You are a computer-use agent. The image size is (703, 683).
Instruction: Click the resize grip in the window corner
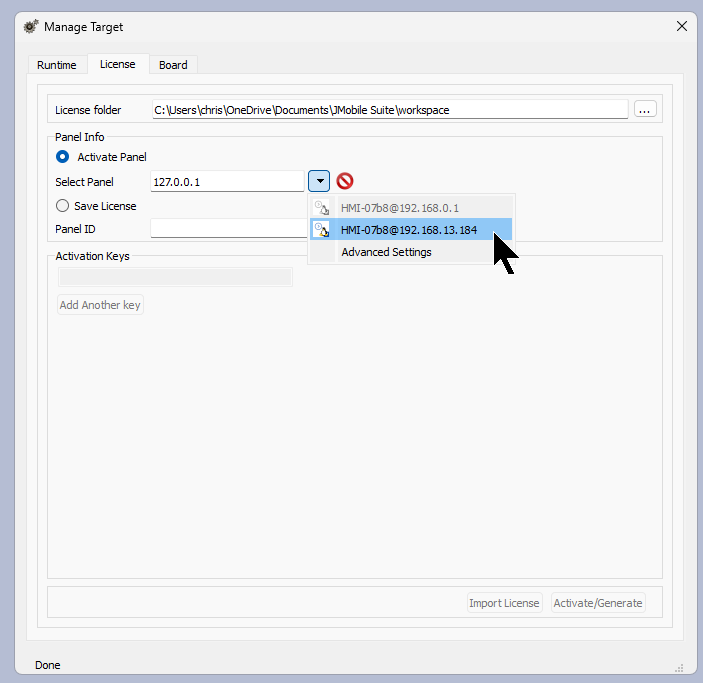(679, 668)
